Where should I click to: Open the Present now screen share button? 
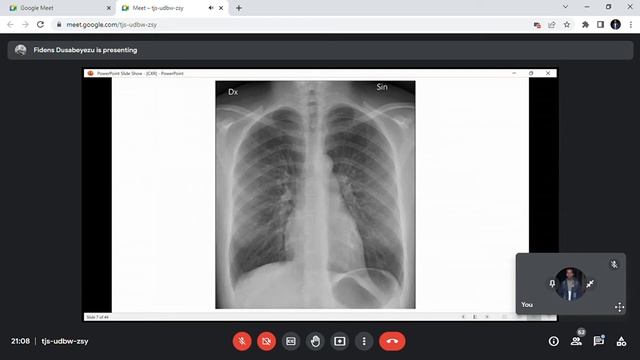340,341
